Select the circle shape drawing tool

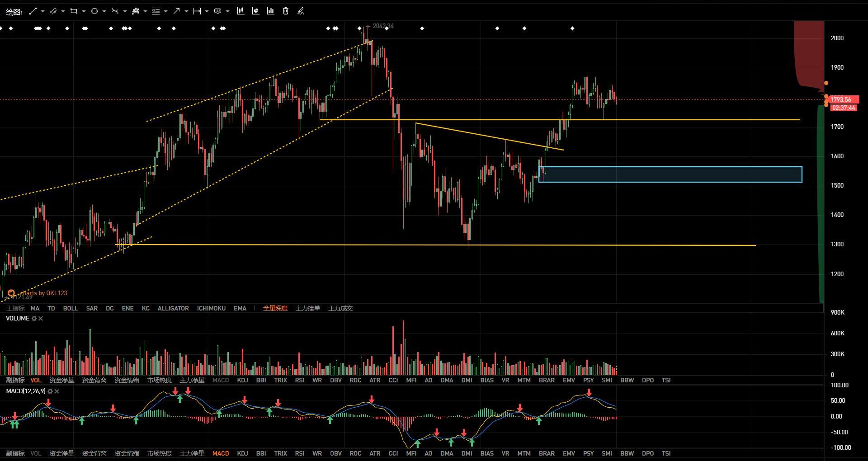[x=94, y=11]
